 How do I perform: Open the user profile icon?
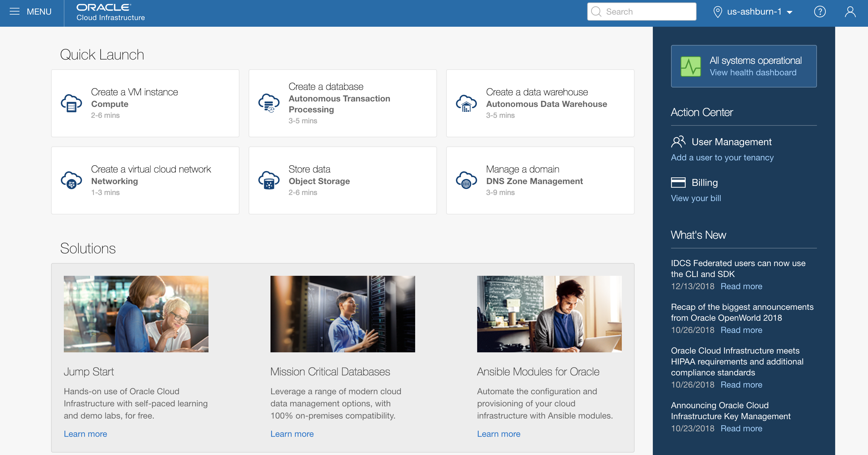[x=850, y=12]
